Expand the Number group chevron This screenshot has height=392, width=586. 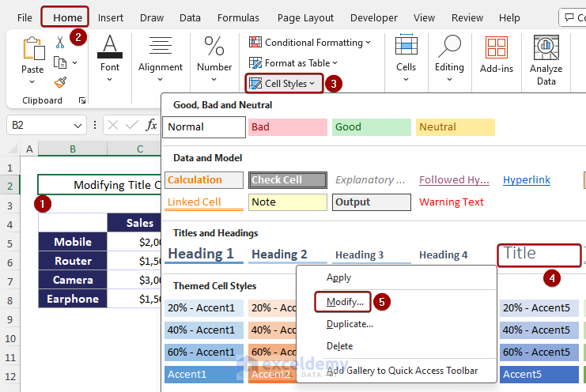coord(214,80)
